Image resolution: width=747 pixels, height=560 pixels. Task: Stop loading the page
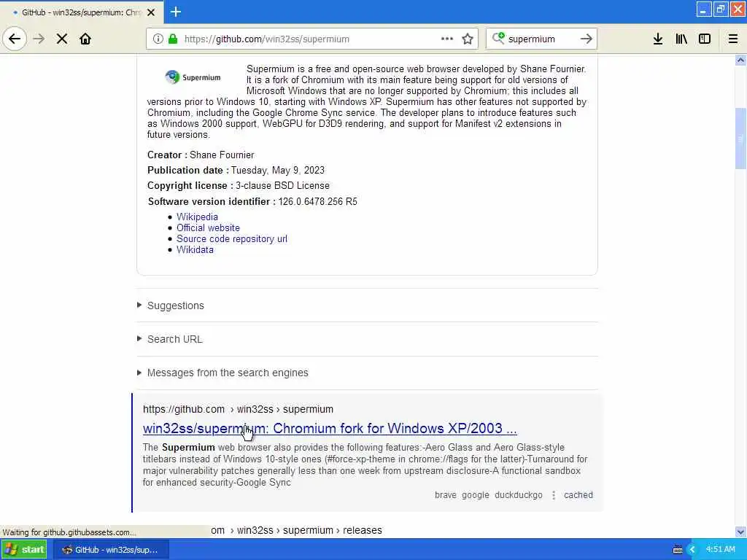(x=62, y=39)
